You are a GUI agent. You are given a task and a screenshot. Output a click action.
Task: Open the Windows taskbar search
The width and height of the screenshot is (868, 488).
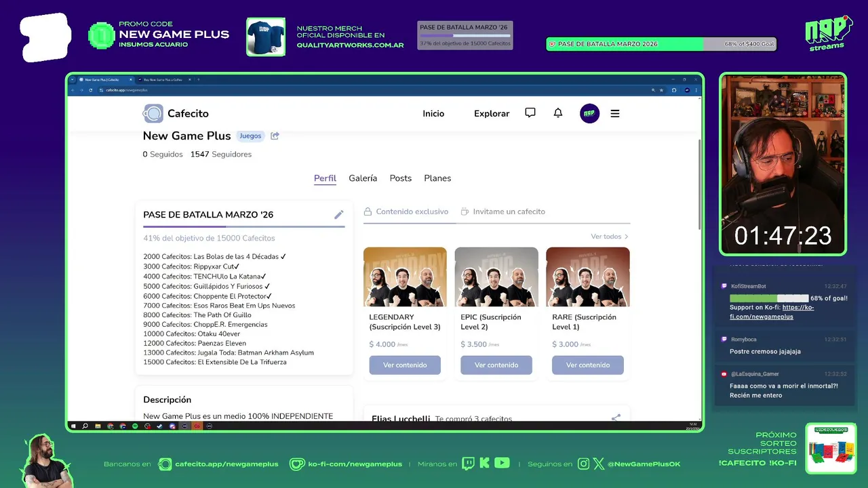[x=85, y=426]
